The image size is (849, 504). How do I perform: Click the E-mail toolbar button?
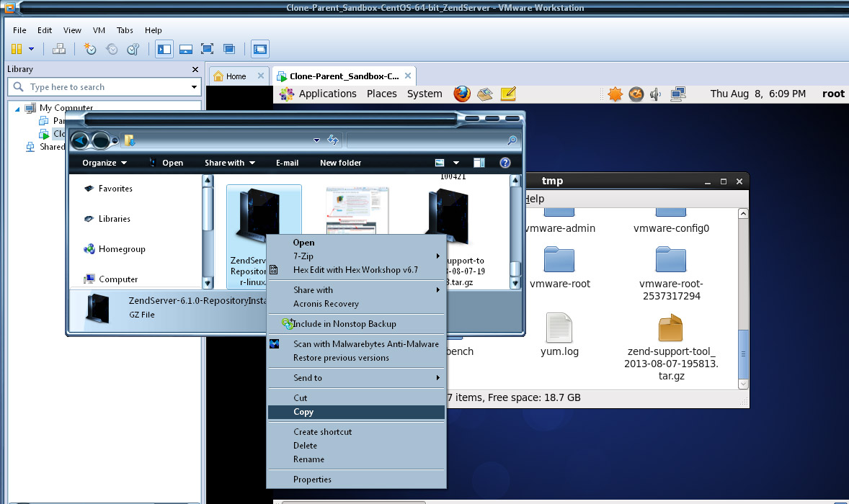pos(287,163)
